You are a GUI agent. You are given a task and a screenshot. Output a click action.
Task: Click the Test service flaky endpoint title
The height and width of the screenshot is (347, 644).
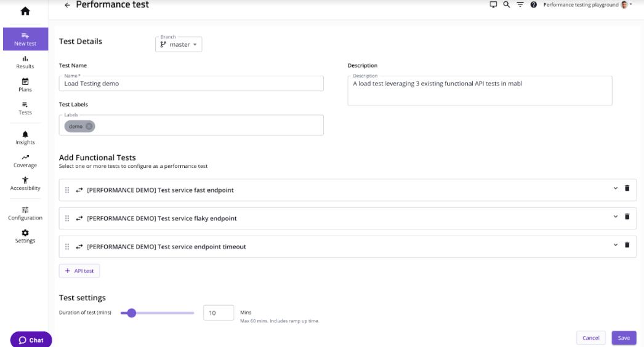[162, 218]
